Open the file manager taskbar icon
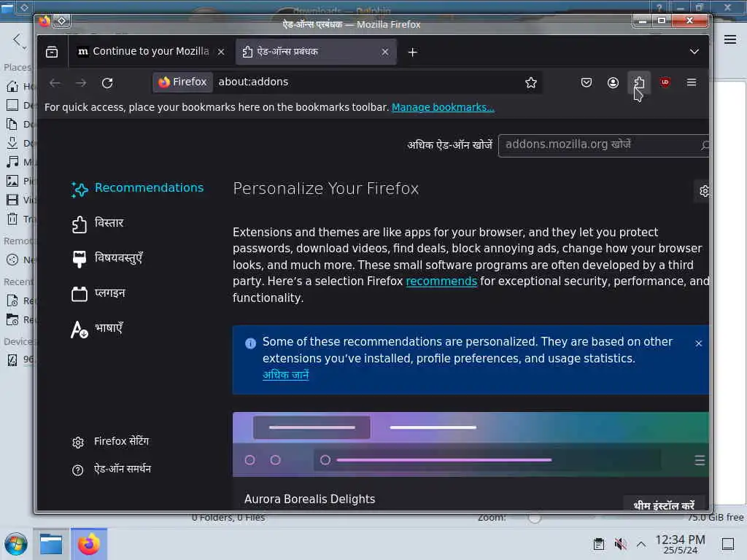The image size is (747, 560). 51,544
